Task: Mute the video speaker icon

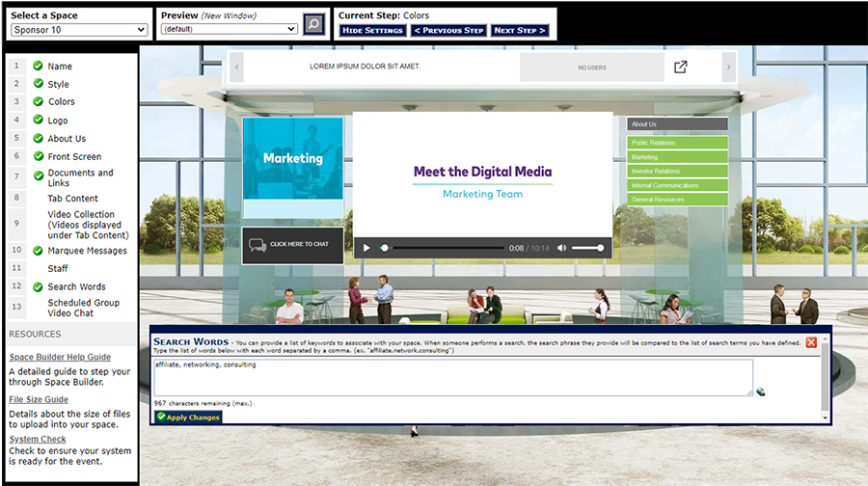Action: pos(561,248)
